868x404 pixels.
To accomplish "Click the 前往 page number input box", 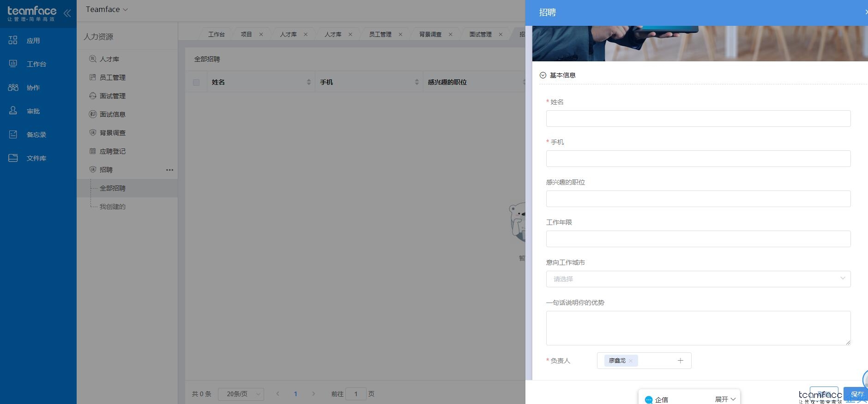I will pos(356,394).
